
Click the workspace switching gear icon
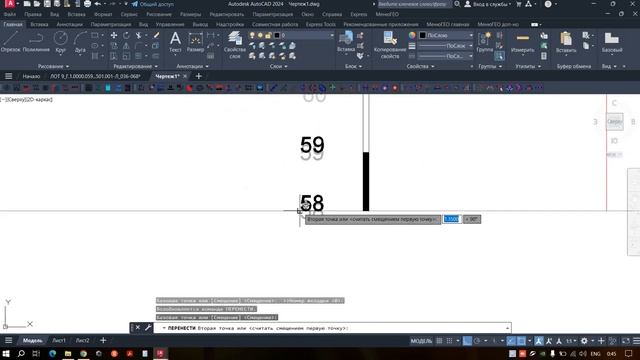[584, 341]
